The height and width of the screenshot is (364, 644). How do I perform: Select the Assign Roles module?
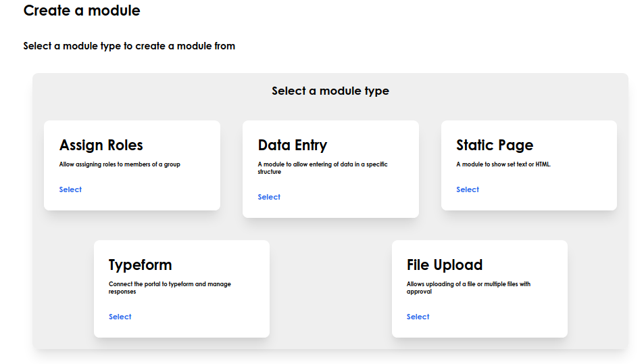point(70,189)
